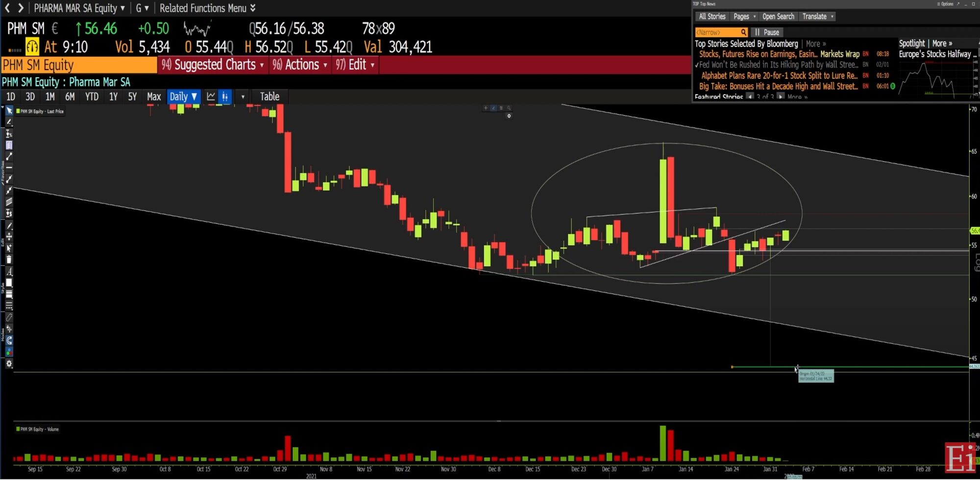
Task: Open the Pages dropdown in Top News
Action: click(x=744, y=17)
